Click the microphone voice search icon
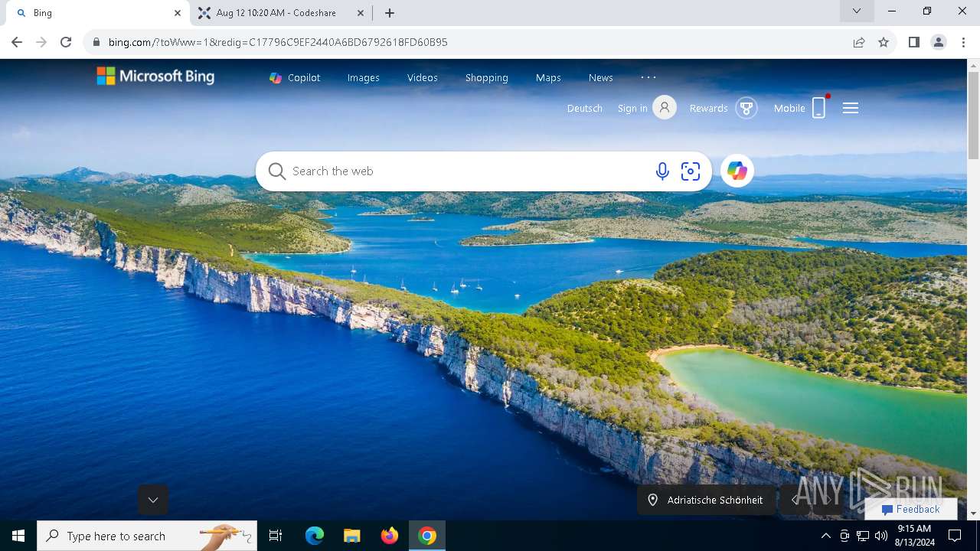Image resolution: width=980 pixels, height=551 pixels. click(662, 171)
